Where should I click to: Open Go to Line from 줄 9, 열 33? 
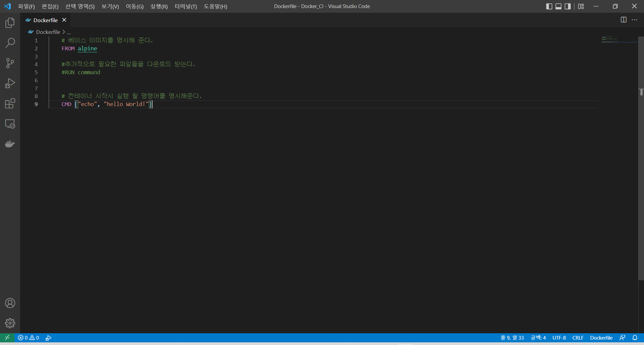pos(512,338)
